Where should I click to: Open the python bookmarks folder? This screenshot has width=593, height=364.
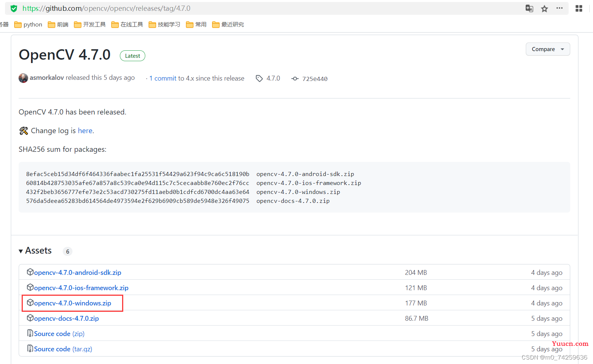point(28,25)
